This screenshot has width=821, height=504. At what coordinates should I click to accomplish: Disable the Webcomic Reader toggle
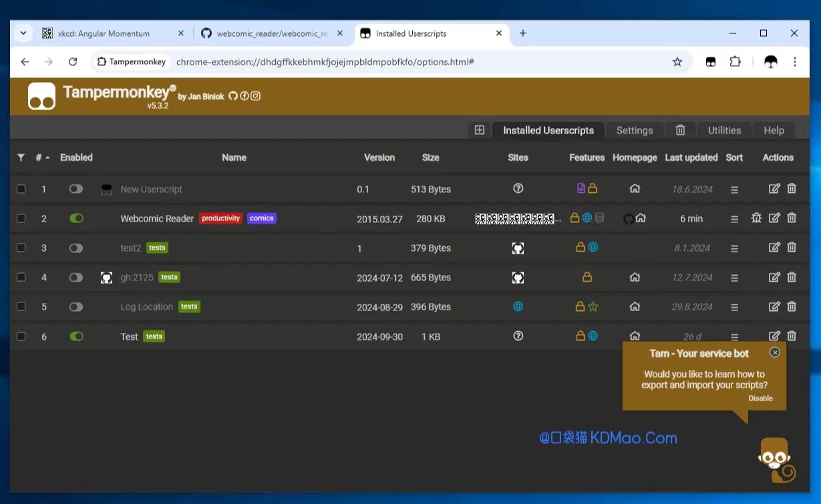[76, 218]
